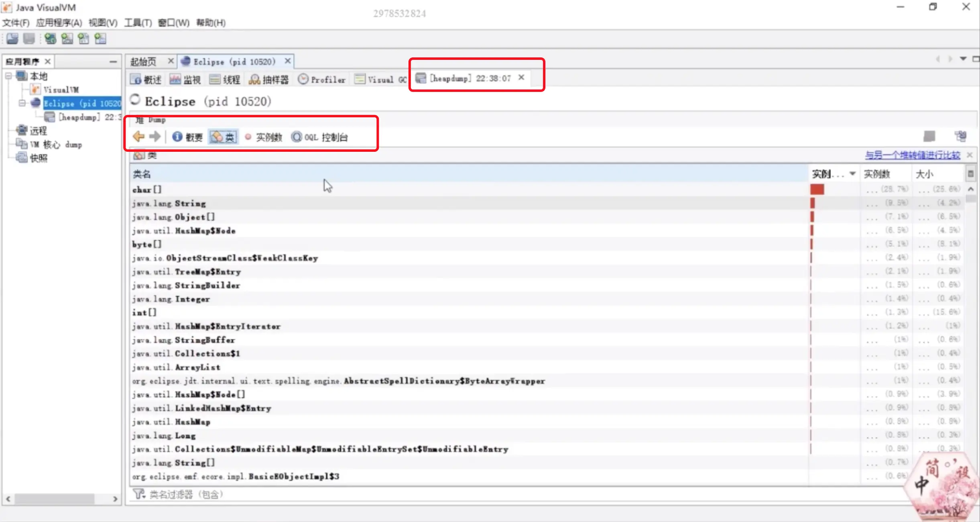Open the 工具(T) menu
The height and width of the screenshot is (522, 980).
[x=138, y=23]
